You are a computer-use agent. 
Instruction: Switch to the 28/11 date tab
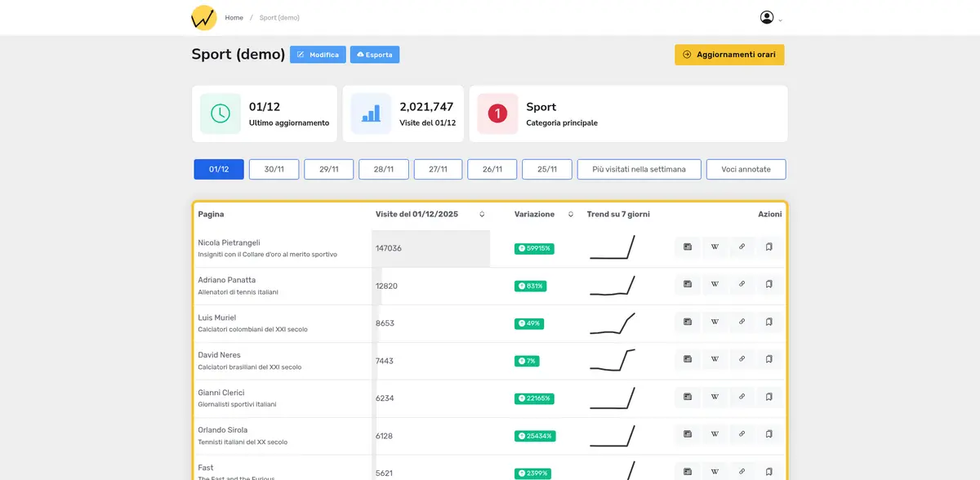click(383, 169)
